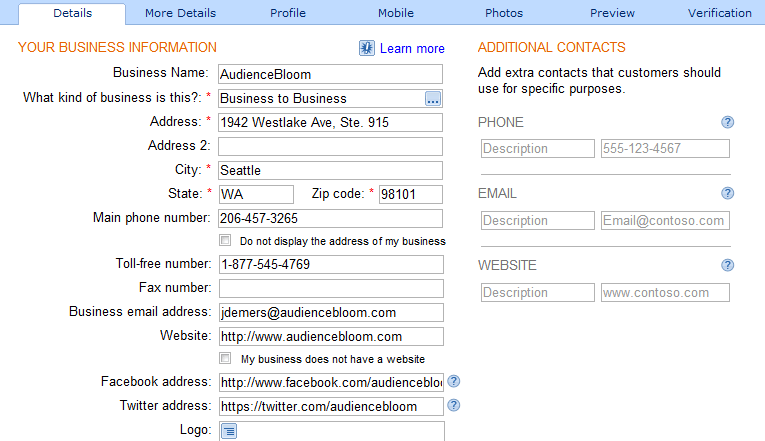Click the City field containing Seattle
This screenshot has height=441, width=765.
point(330,170)
